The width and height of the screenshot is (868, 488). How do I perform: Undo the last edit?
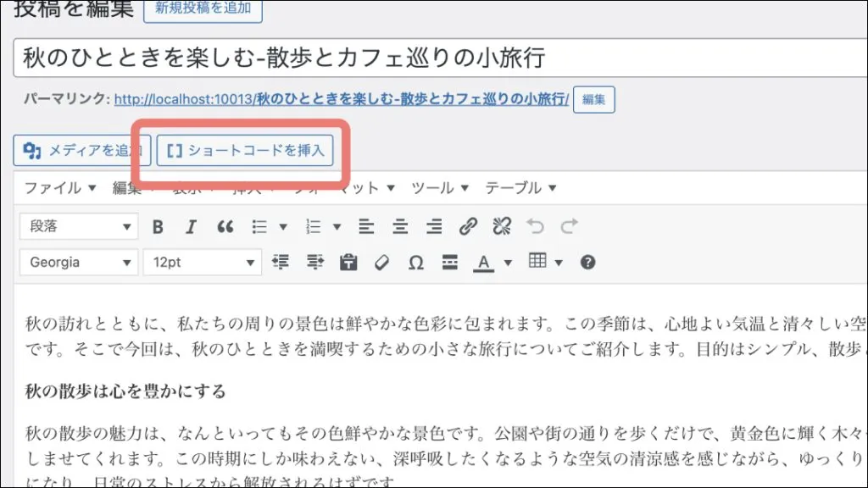point(536,227)
